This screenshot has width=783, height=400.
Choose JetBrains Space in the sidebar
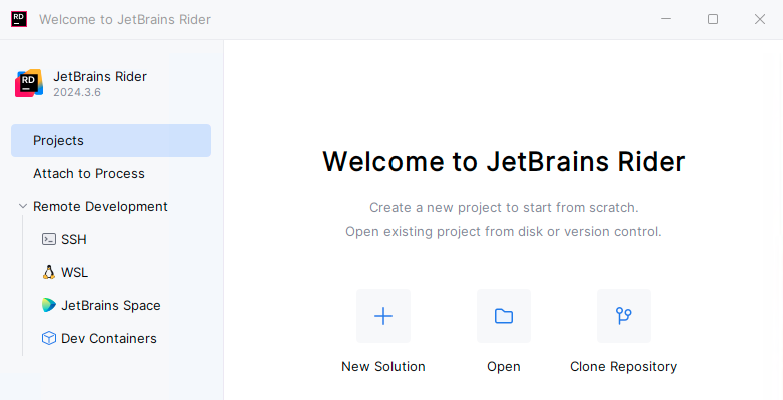111,305
